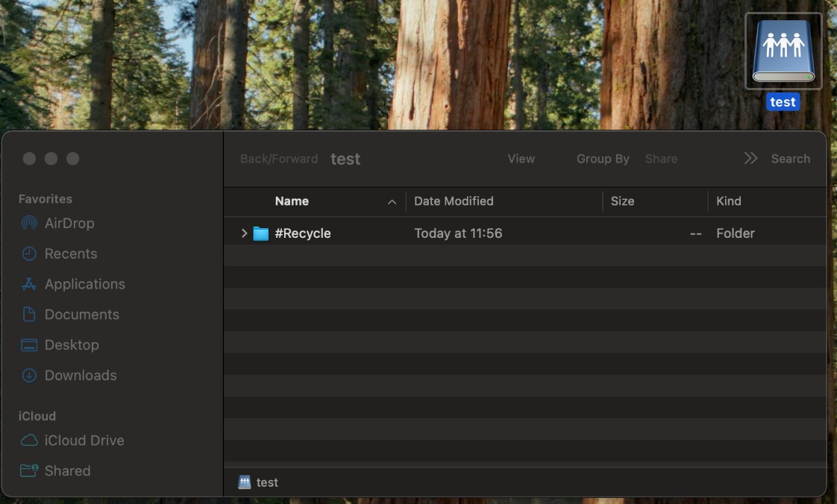This screenshot has height=504, width=837.
Task: Select the Applications sidebar icon
Action: (x=29, y=284)
